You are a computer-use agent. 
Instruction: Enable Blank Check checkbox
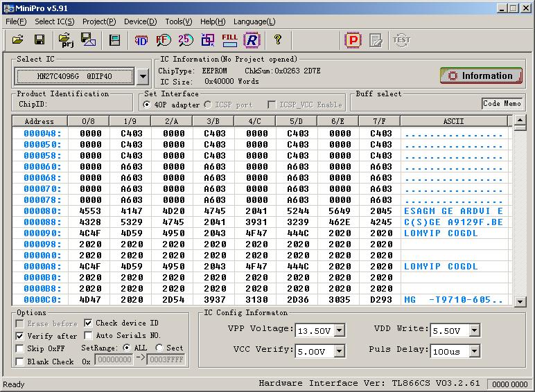[20, 362]
